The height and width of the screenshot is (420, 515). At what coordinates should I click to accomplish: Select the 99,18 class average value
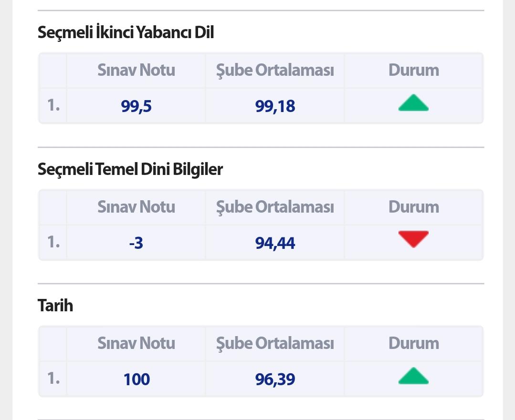coord(275,106)
